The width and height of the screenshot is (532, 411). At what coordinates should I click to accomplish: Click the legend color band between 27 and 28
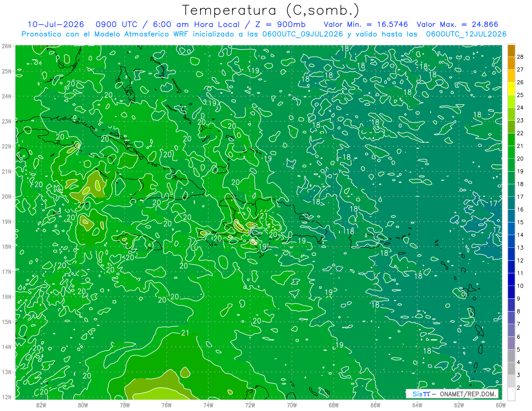tap(511, 63)
